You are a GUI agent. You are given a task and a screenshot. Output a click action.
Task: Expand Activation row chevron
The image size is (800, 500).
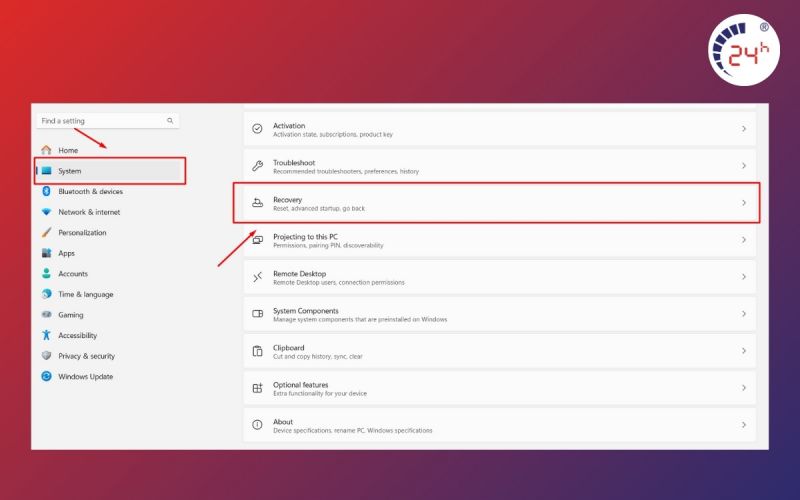tap(744, 129)
